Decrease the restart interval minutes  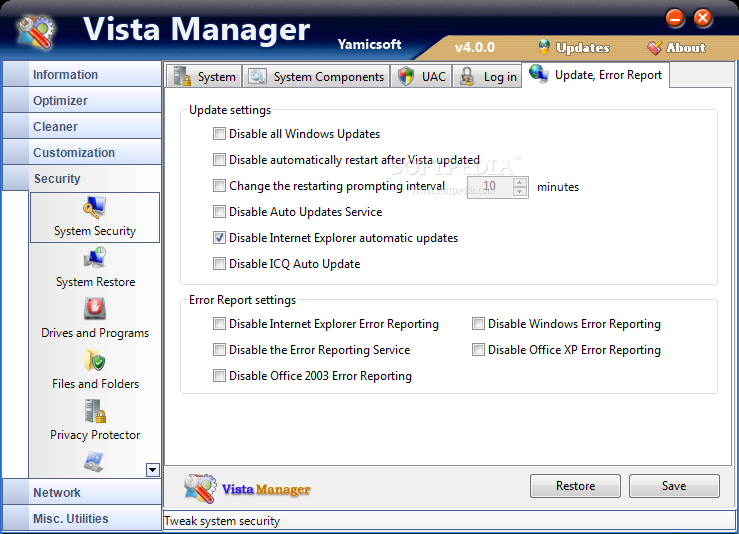point(519,192)
